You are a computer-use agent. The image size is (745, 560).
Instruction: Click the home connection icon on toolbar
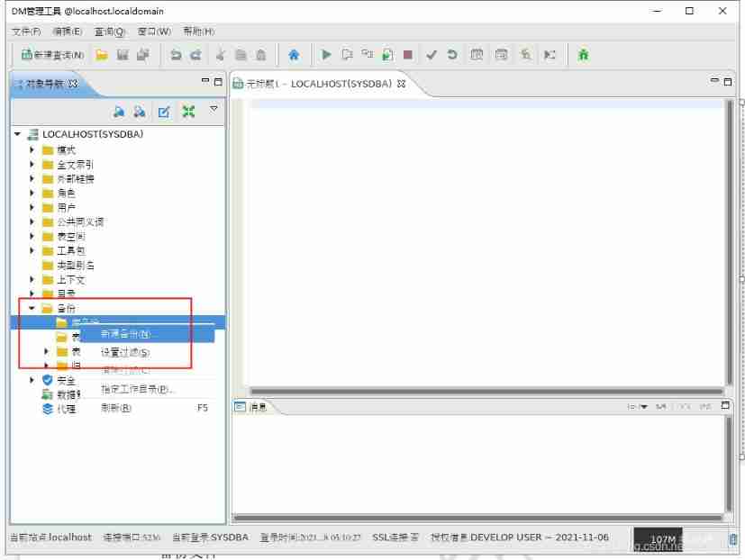pyautogui.click(x=295, y=55)
